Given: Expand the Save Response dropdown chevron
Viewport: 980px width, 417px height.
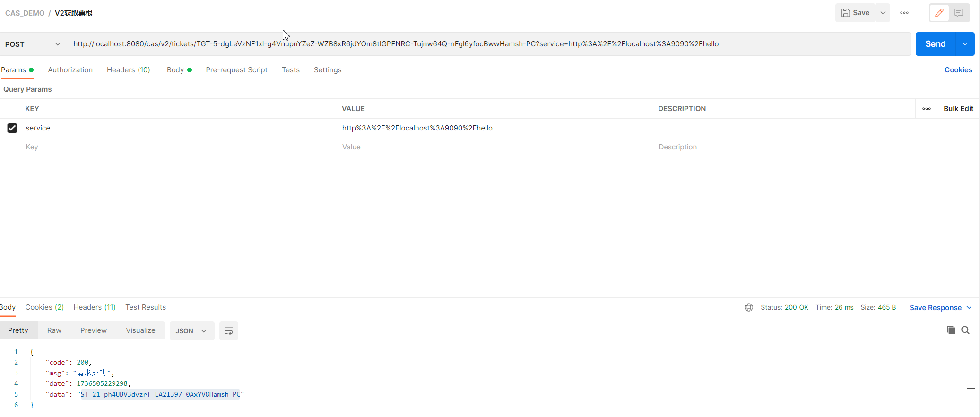Looking at the screenshot, I should [969, 308].
